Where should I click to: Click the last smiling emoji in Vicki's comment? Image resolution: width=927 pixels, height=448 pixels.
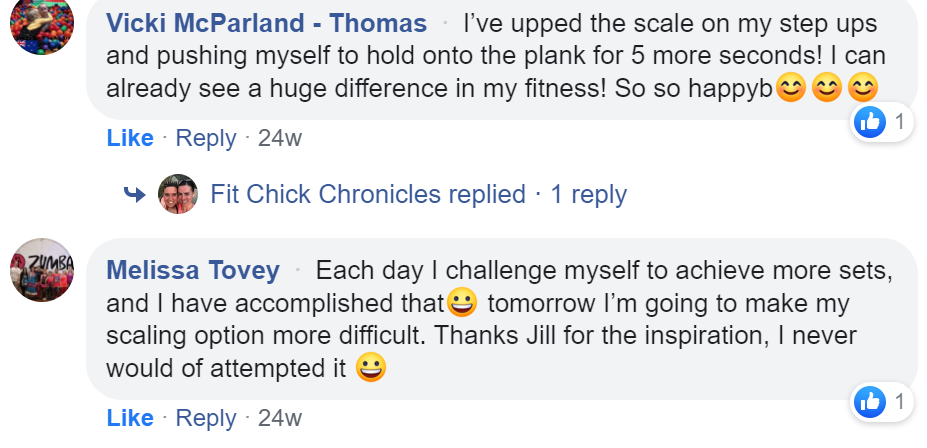pyautogui.click(x=862, y=89)
